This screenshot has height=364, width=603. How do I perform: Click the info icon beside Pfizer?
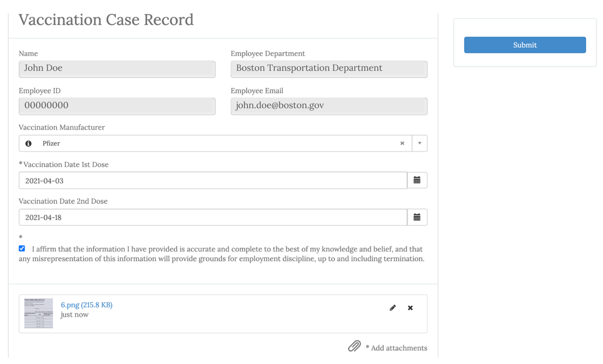(29, 143)
